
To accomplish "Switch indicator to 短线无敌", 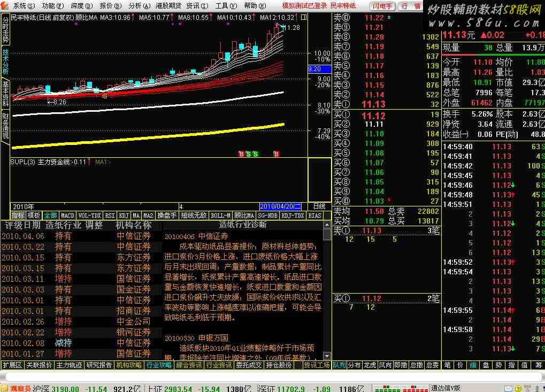I will [194, 216].
